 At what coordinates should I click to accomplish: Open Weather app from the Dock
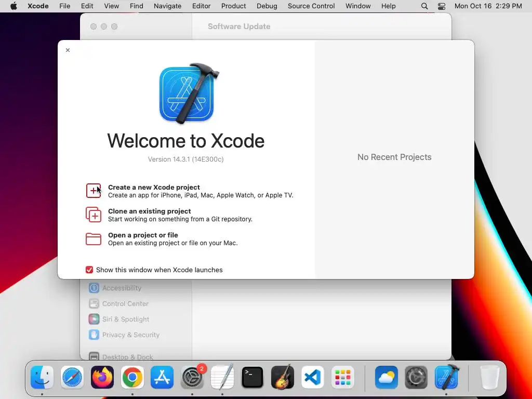coord(387,377)
